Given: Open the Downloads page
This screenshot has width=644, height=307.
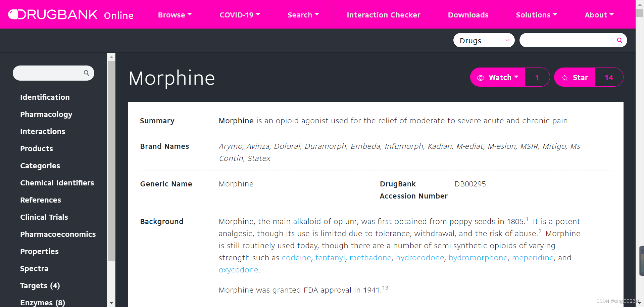Looking at the screenshot, I should (468, 15).
